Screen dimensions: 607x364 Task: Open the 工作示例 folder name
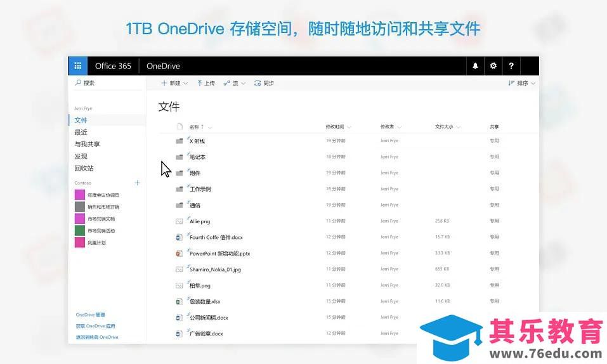200,190
